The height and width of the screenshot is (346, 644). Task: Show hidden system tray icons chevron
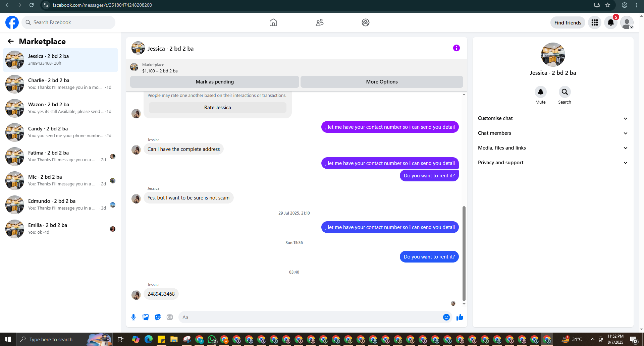click(593, 339)
